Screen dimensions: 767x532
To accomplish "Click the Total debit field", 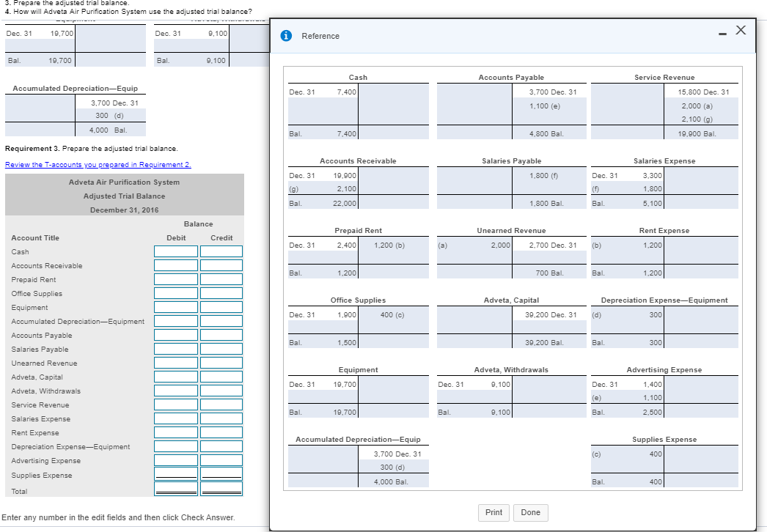I will [176, 489].
